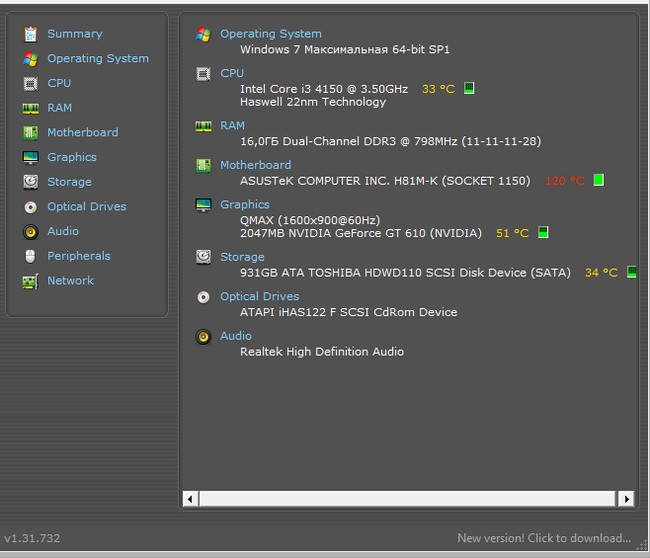The width and height of the screenshot is (650, 558).
Task: Open the Operating System sidebar section
Action: point(98,58)
